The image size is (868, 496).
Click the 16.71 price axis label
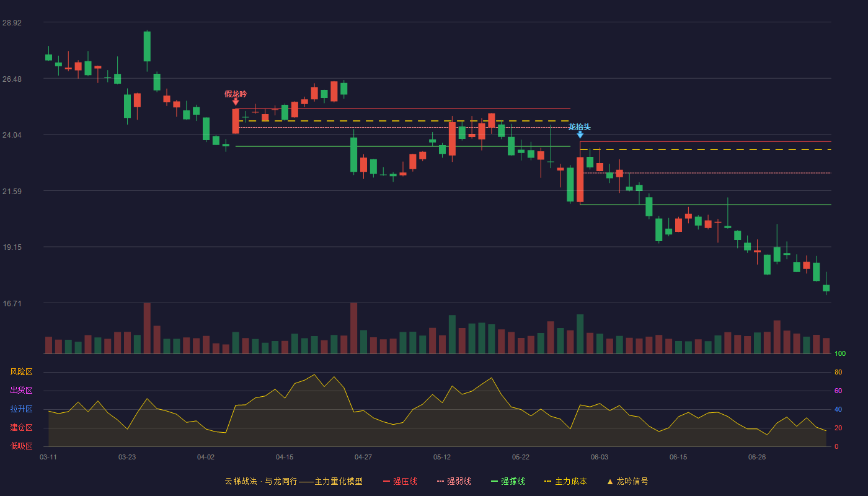tap(12, 303)
